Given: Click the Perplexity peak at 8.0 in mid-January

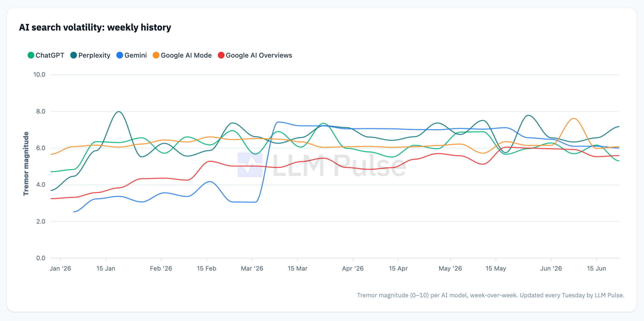Looking at the screenshot, I should [x=119, y=112].
